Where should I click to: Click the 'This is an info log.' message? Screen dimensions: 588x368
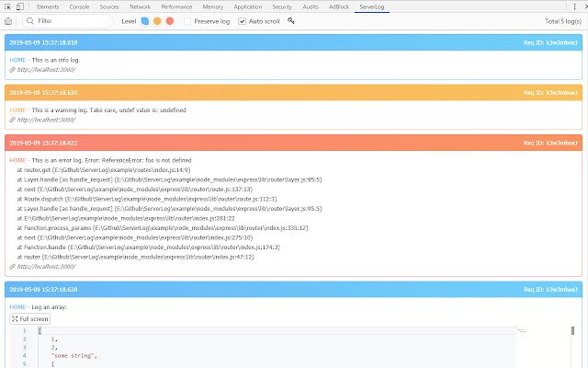[x=56, y=60]
